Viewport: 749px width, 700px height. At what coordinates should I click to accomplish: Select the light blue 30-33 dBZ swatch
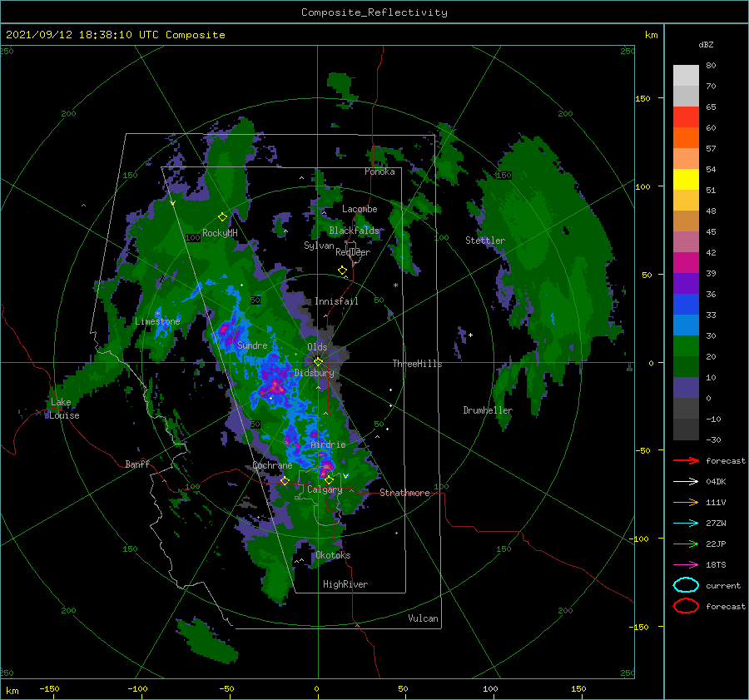pyautogui.click(x=686, y=325)
